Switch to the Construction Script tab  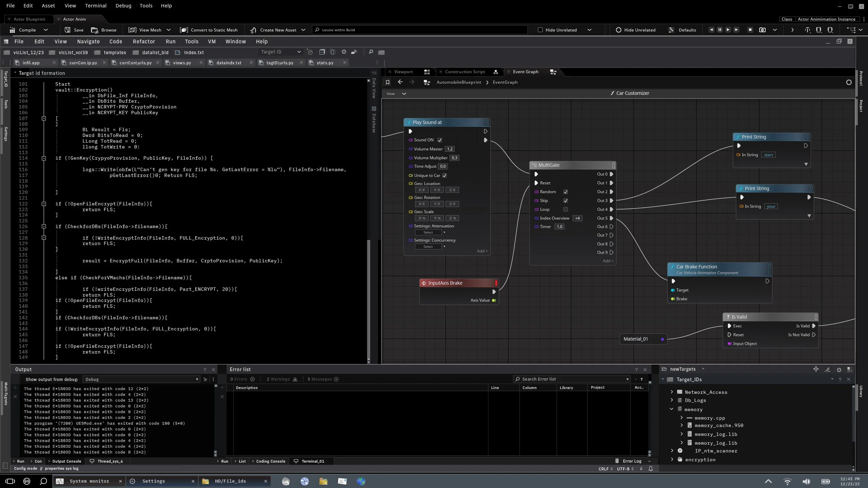(x=465, y=72)
